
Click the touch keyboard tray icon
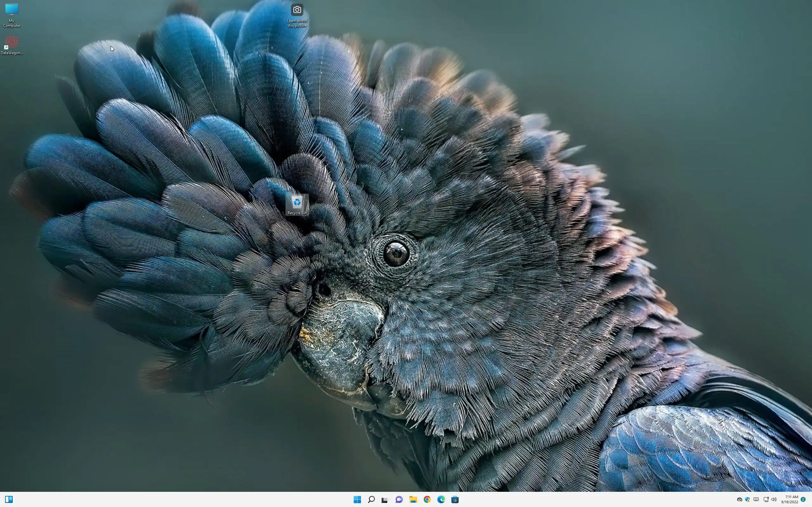756,499
